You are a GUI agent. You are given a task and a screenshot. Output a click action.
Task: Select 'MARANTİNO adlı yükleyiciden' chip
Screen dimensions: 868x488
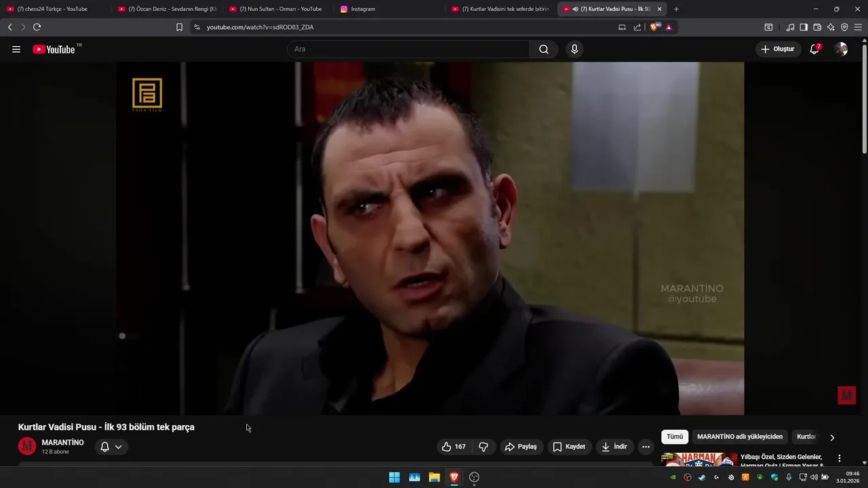click(740, 437)
